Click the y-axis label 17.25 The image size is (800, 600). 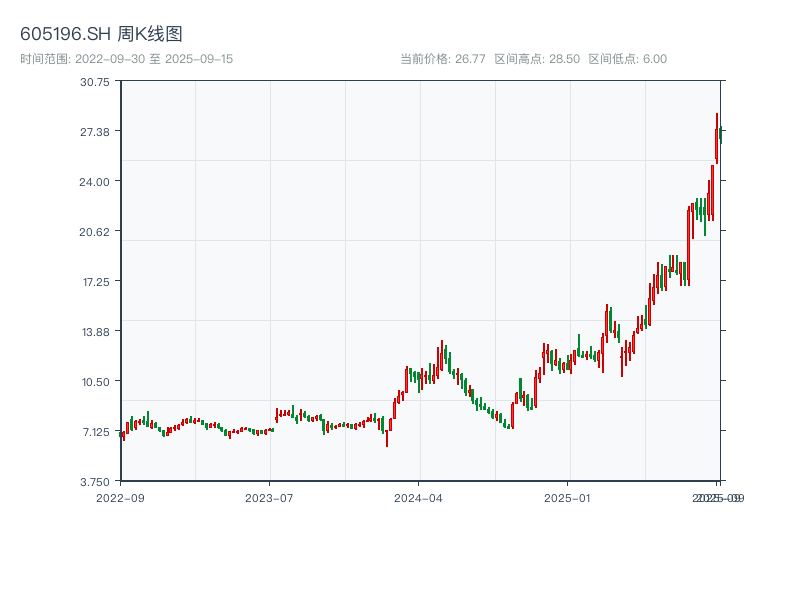tap(96, 282)
